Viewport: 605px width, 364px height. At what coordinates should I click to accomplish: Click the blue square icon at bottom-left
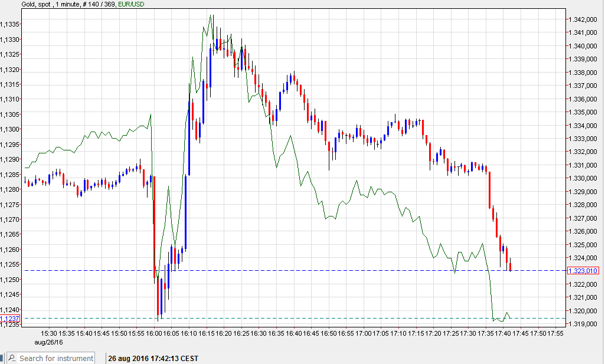[x=2, y=358]
